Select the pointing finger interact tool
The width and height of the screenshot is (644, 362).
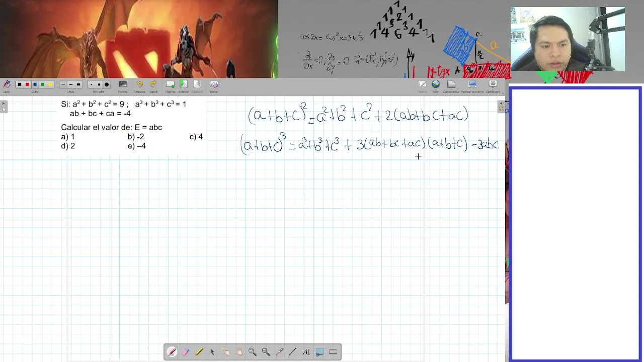pos(225,352)
